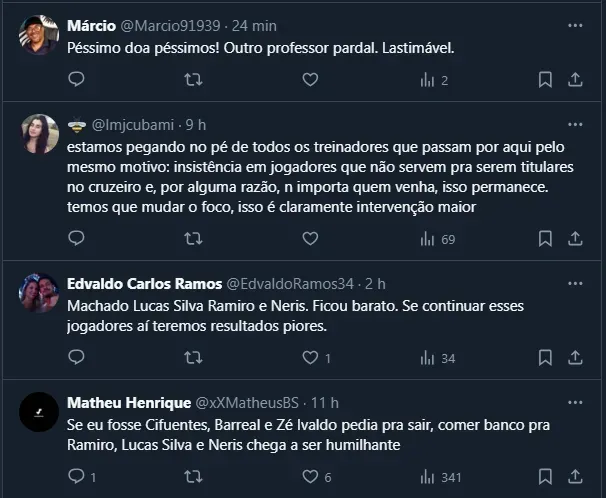Viewport: 606px width, 498px height.
Task: Reply to @lmjcubami's tweet
Action: [x=77, y=238]
